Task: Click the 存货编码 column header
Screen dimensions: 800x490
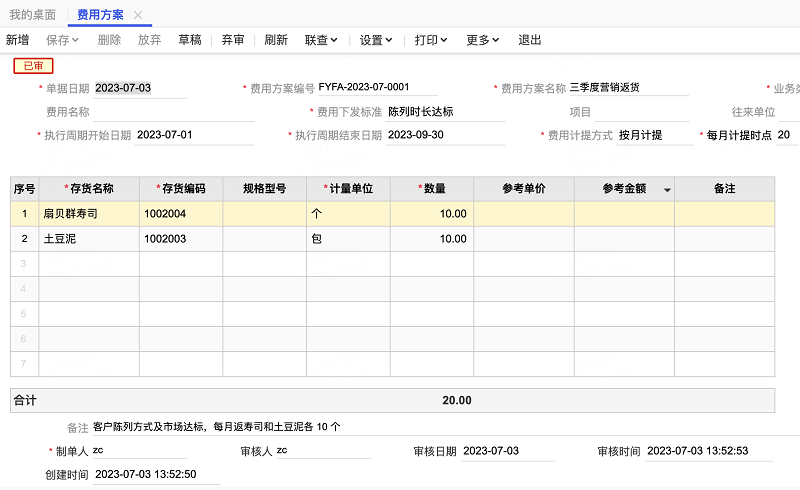Action: tap(181, 188)
